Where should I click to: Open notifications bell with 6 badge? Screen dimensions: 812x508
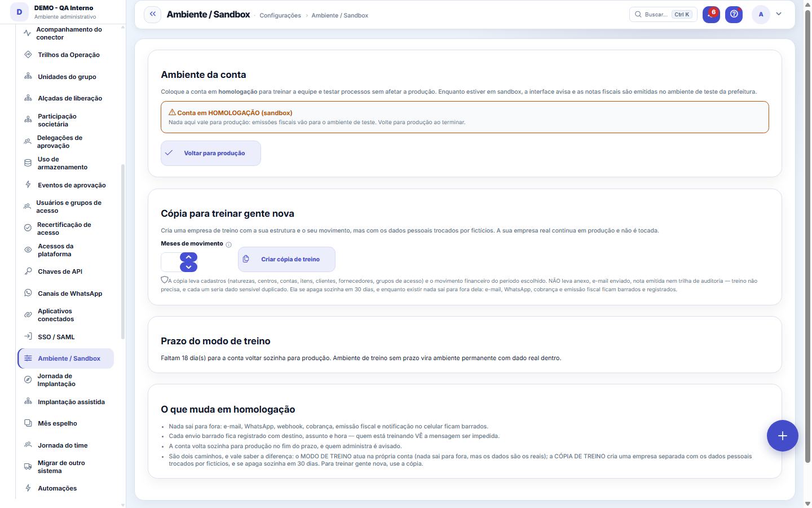click(x=711, y=15)
